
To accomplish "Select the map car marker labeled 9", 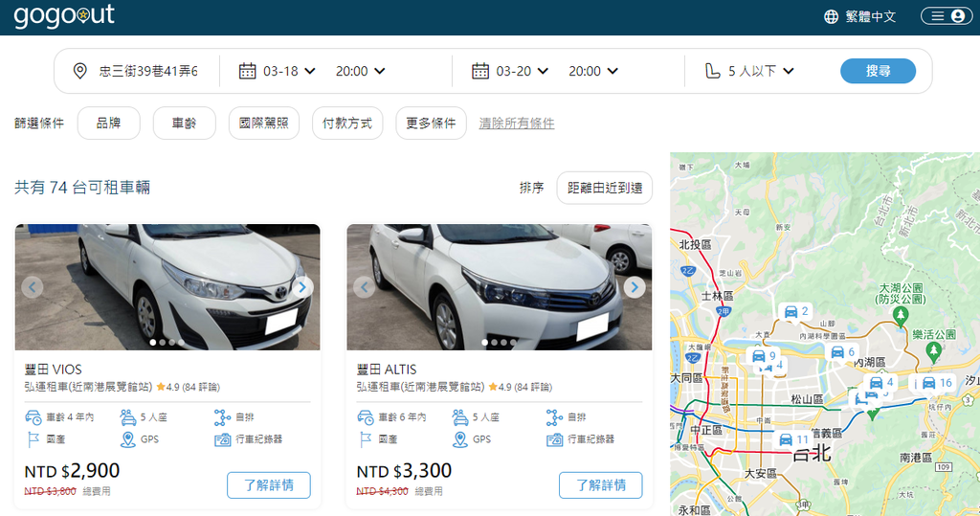I will coord(763,356).
